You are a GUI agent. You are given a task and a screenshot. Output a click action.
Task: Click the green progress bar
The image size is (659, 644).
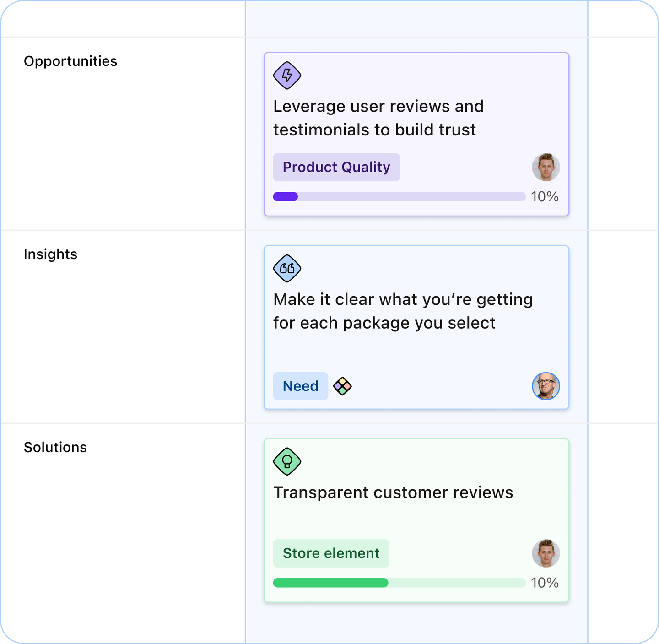coord(399,583)
